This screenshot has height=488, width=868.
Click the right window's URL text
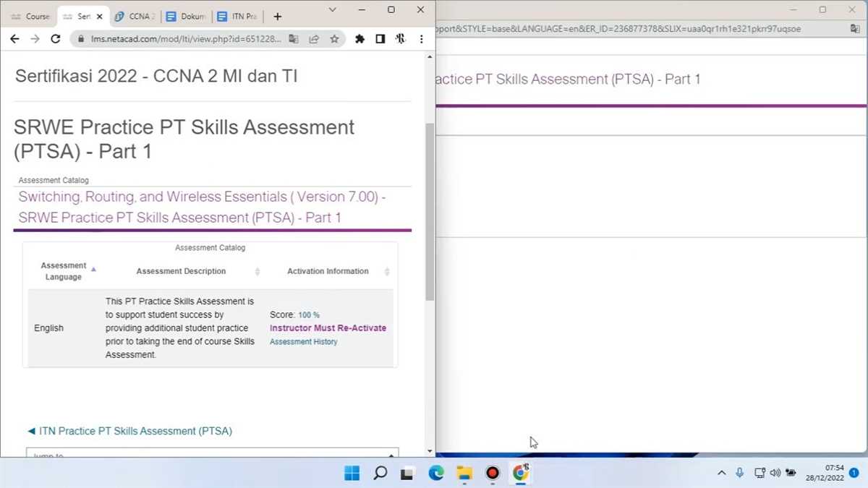click(x=618, y=29)
